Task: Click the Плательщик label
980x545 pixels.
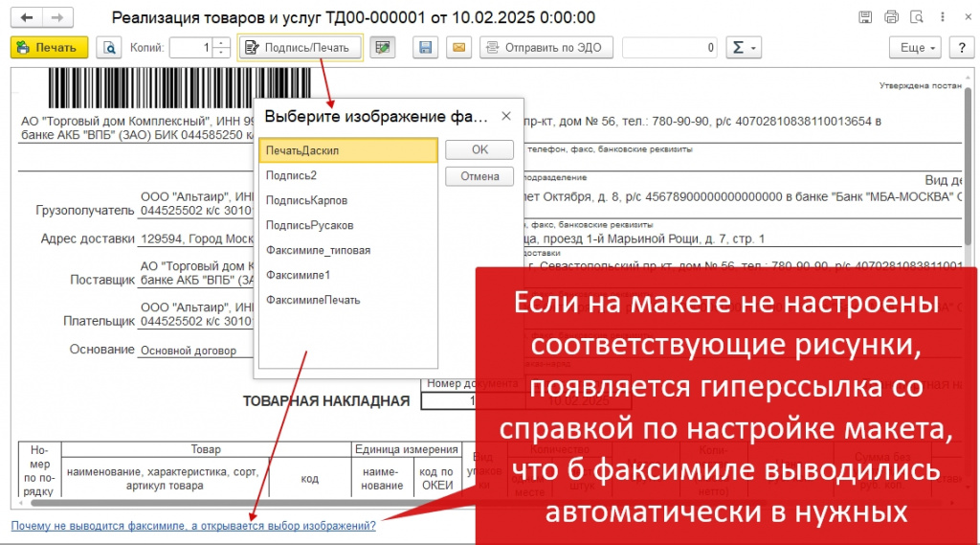Action: tap(99, 321)
